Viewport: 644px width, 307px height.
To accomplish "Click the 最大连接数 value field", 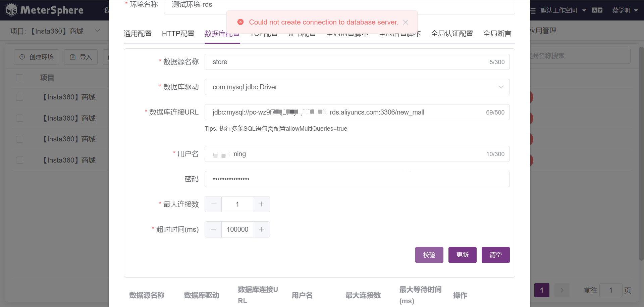I will coord(237,204).
